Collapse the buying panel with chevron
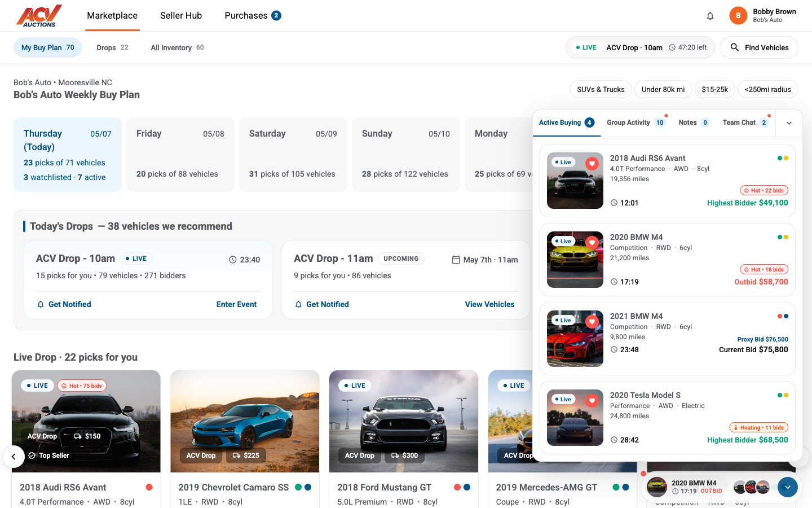The image size is (812, 508). (789, 123)
